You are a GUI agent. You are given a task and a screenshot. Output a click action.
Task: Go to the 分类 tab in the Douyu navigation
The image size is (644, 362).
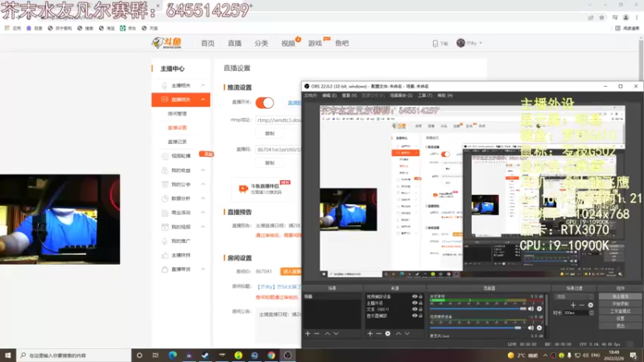coord(261,43)
